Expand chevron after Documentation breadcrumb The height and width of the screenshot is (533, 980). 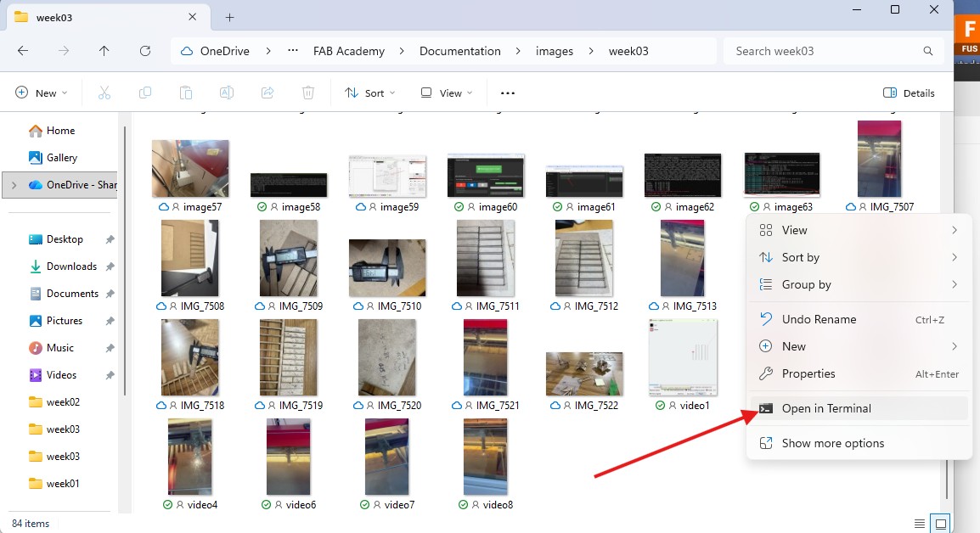[x=517, y=51]
